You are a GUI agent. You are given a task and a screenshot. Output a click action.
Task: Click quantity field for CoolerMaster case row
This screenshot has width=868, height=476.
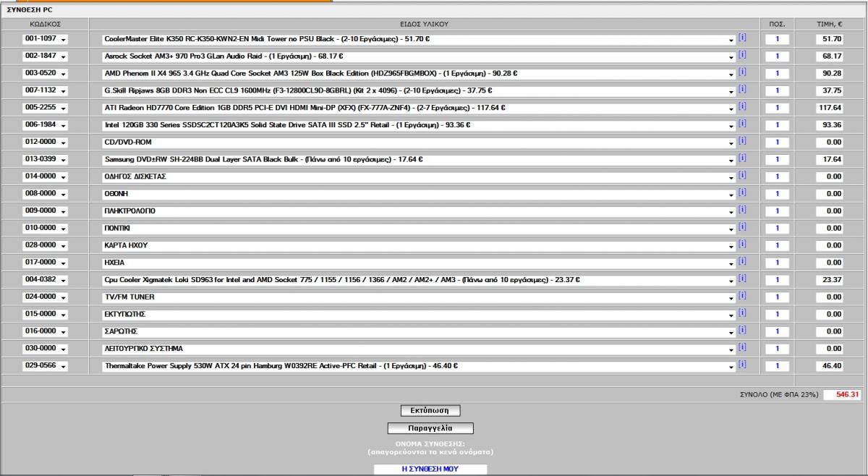[x=778, y=39]
